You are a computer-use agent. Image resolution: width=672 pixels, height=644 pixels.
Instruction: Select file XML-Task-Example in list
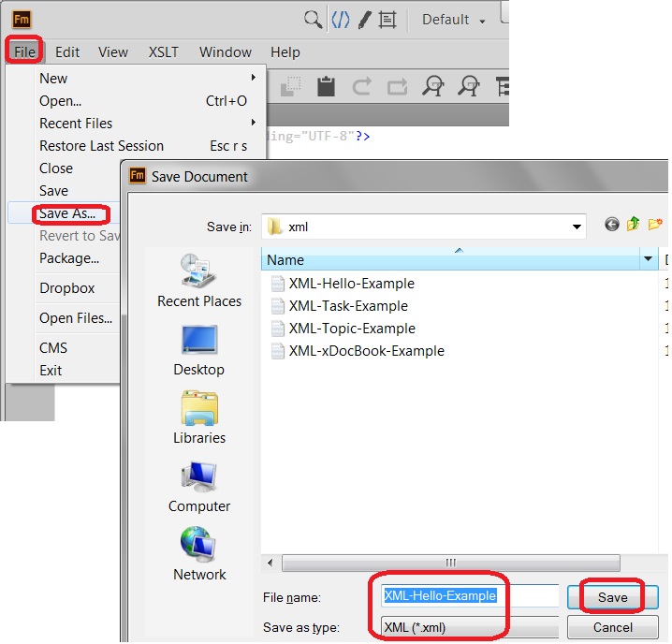348,306
